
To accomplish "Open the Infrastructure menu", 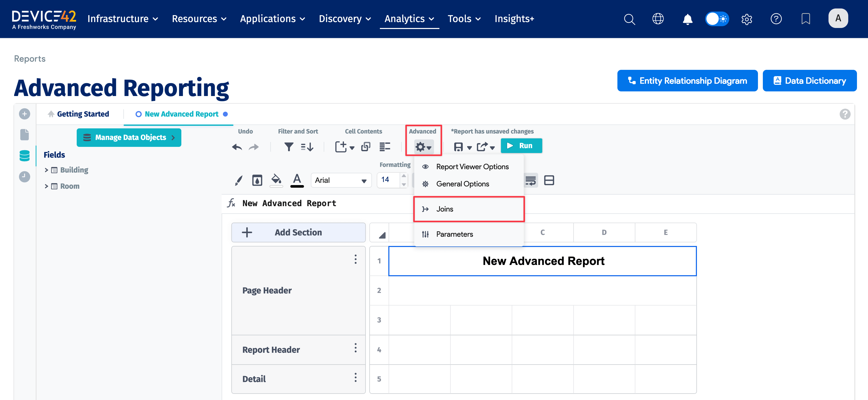I will click(x=123, y=19).
